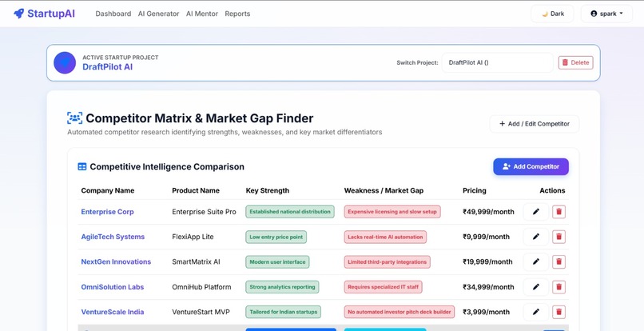Open the AgileTech Systems company link
The height and width of the screenshot is (331, 644).
click(113, 237)
